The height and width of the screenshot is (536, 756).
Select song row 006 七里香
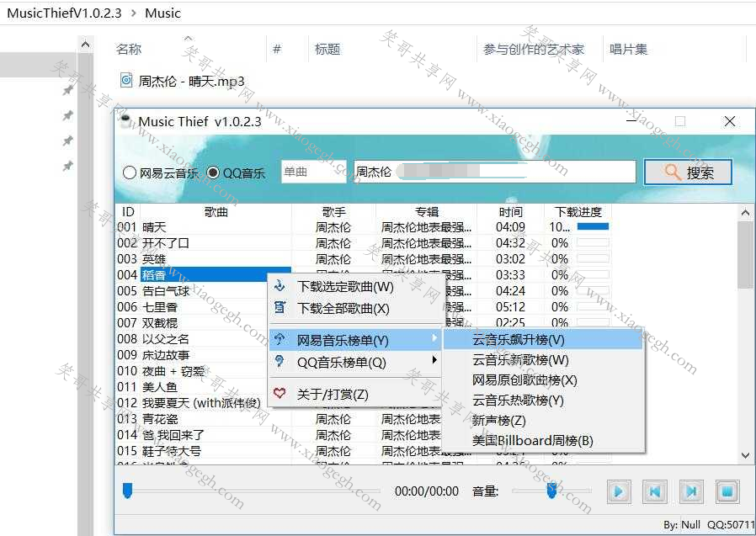(191, 307)
